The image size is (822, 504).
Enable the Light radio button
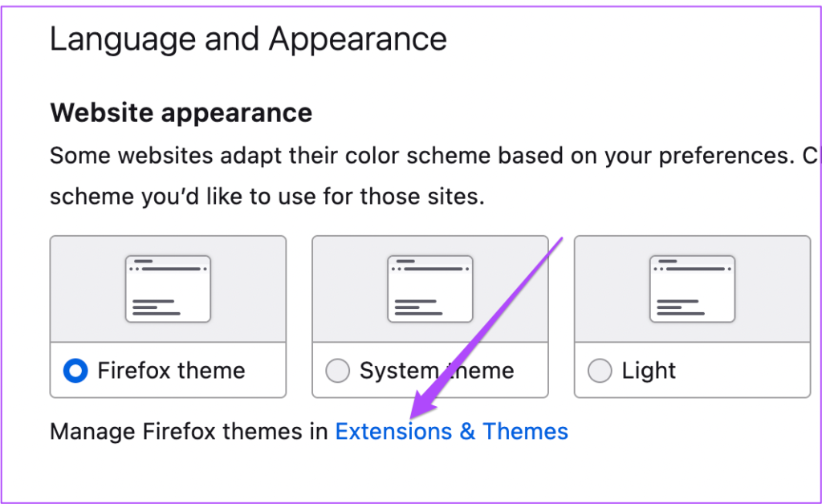tap(600, 371)
